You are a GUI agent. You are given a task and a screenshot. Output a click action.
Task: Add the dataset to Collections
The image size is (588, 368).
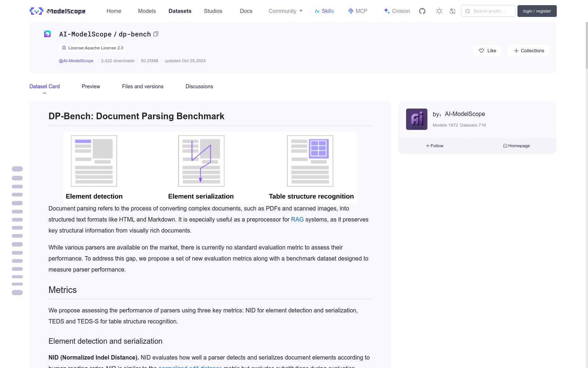click(x=528, y=51)
